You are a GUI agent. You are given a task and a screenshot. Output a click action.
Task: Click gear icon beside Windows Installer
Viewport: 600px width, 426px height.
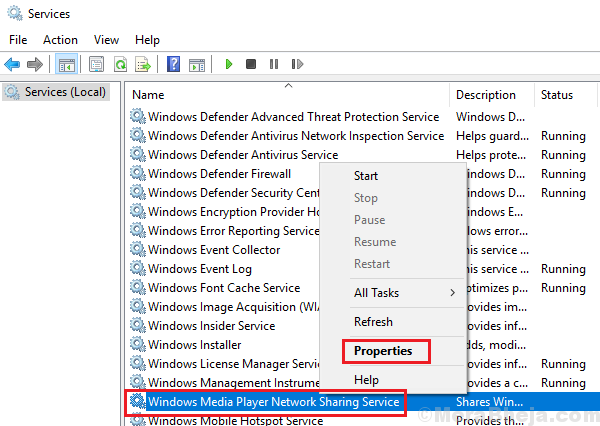click(138, 344)
